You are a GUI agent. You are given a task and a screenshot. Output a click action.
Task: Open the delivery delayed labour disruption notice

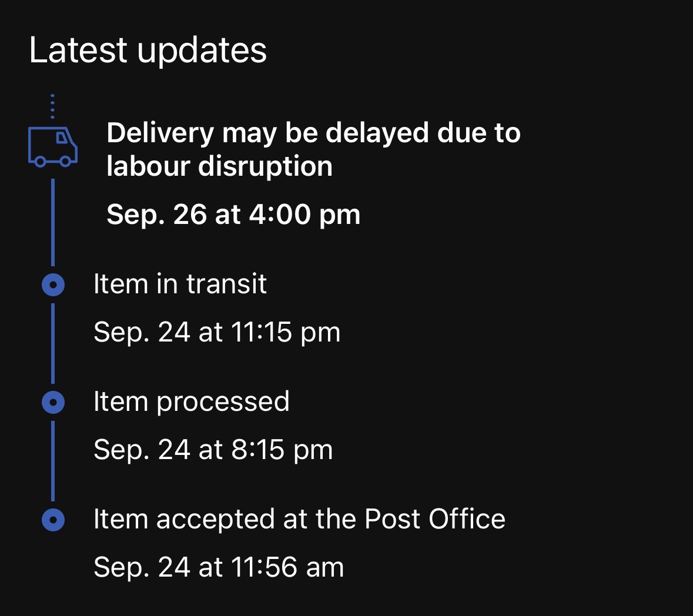tap(313, 149)
